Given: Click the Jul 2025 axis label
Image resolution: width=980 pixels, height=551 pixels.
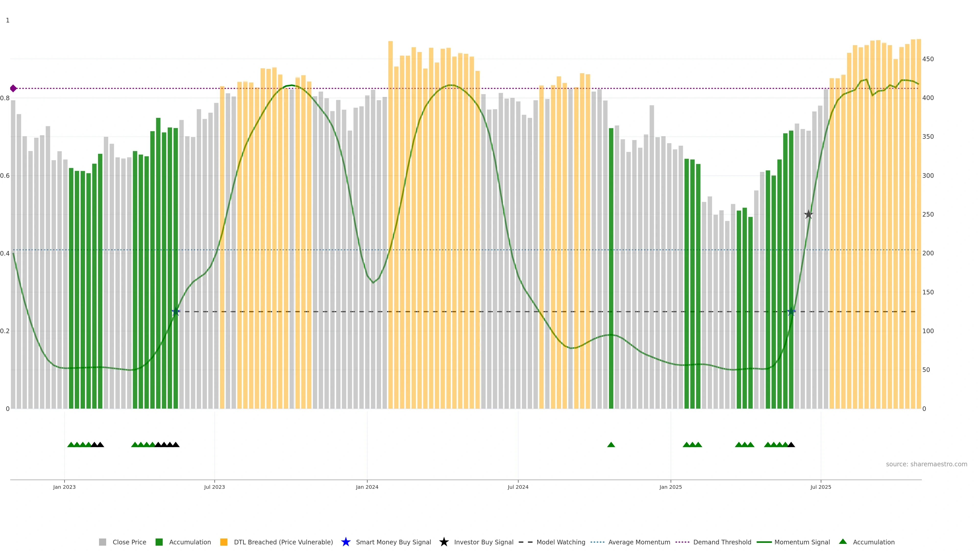Looking at the screenshot, I should (820, 487).
